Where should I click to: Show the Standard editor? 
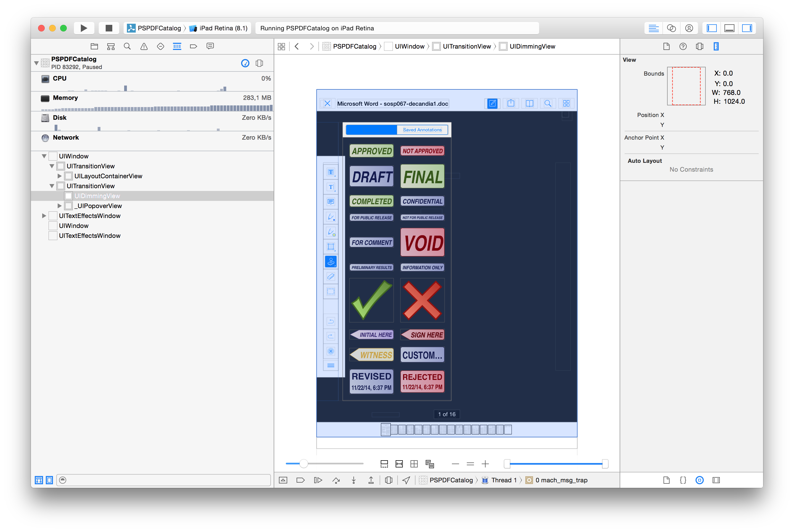(653, 28)
